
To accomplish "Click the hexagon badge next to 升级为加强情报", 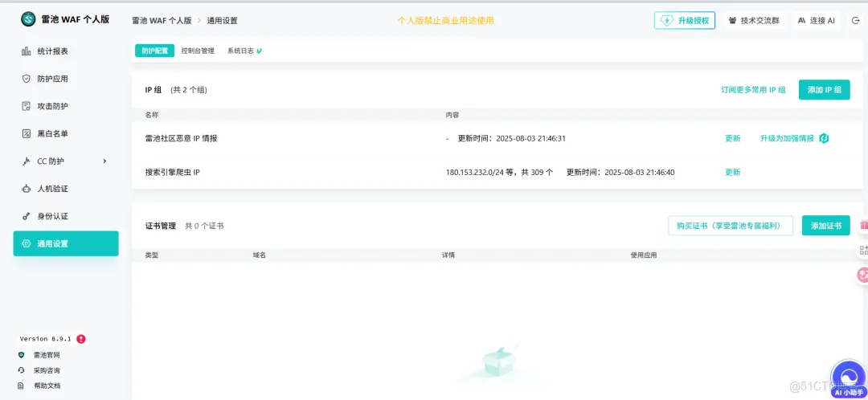I will [x=824, y=138].
